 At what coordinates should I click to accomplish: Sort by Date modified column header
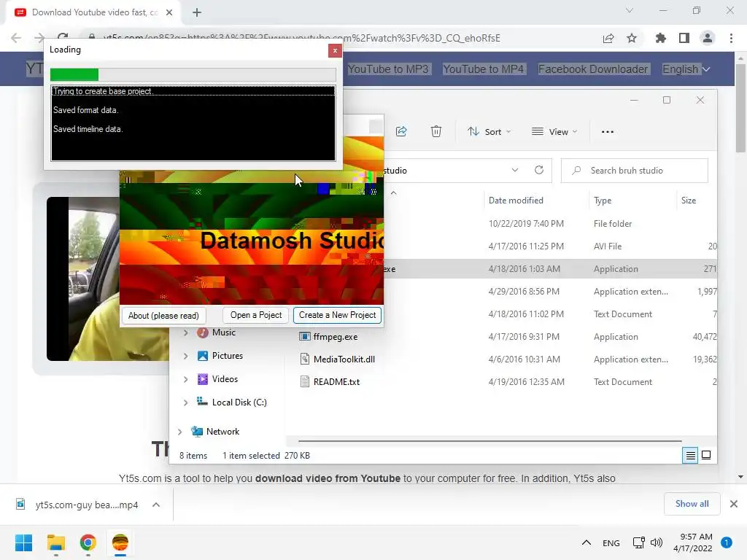(x=516, y=201)
